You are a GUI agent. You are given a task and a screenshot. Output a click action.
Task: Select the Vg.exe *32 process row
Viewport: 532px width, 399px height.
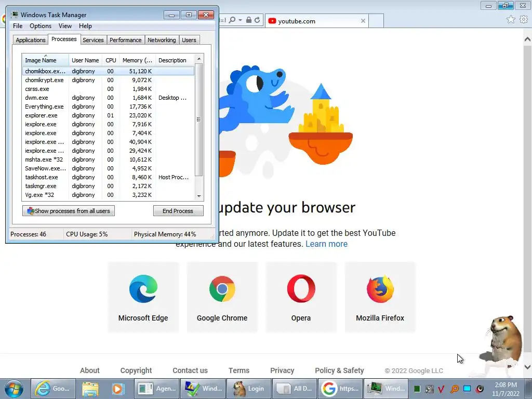(x=108, y=195)
